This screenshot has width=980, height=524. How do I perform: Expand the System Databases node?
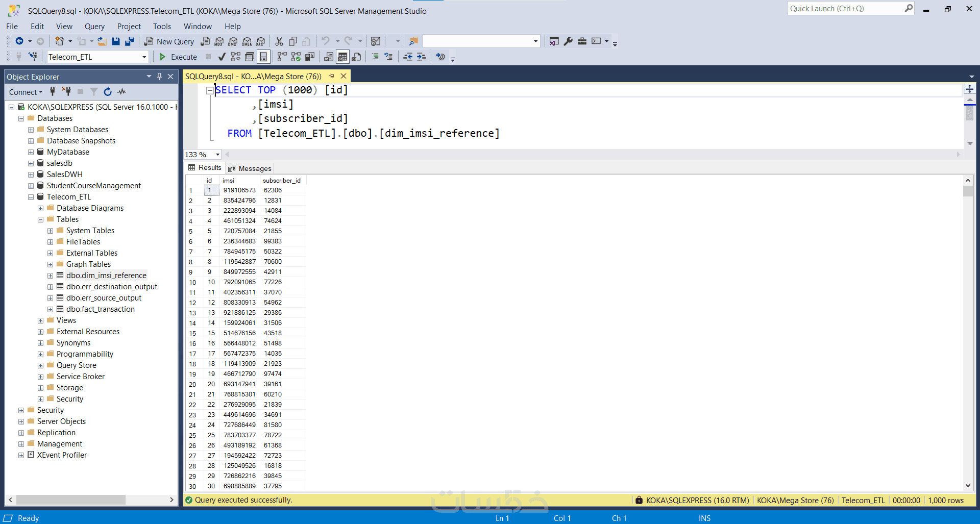[x=31, y=130]
